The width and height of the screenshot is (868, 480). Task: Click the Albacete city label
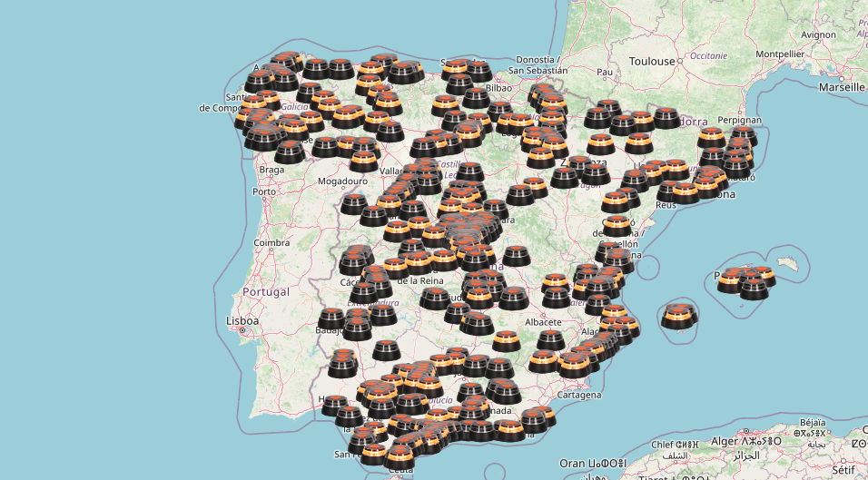pyautogui.click(x=544, y=322)
